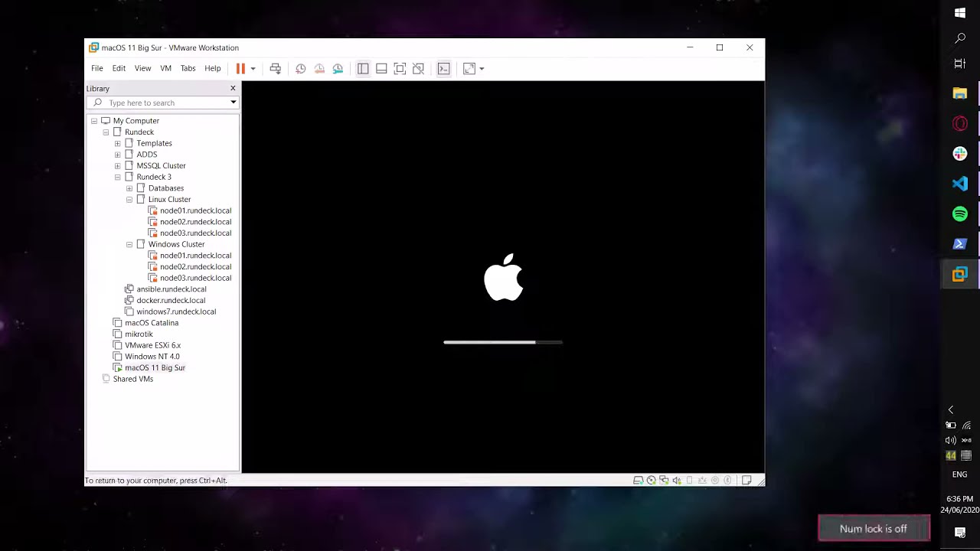The image size is (980, 551).
Task: Open the Windows notification center icon
Action: click(960, 533)
